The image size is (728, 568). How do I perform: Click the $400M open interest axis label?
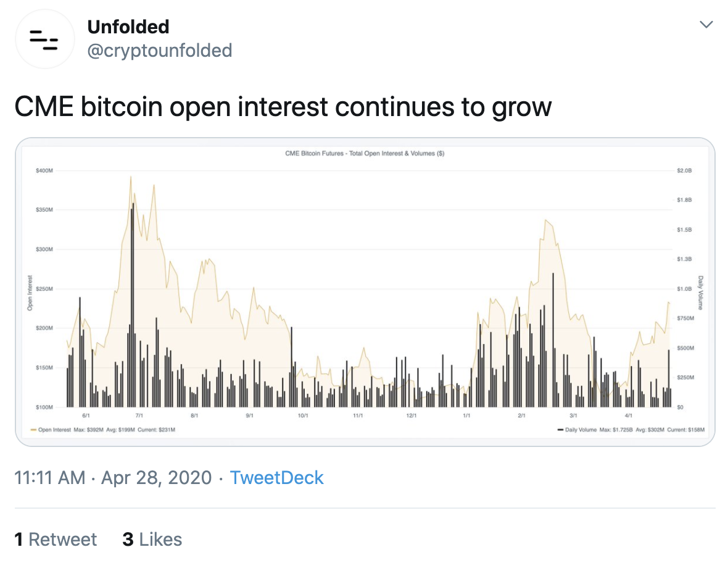click(46, 170)
